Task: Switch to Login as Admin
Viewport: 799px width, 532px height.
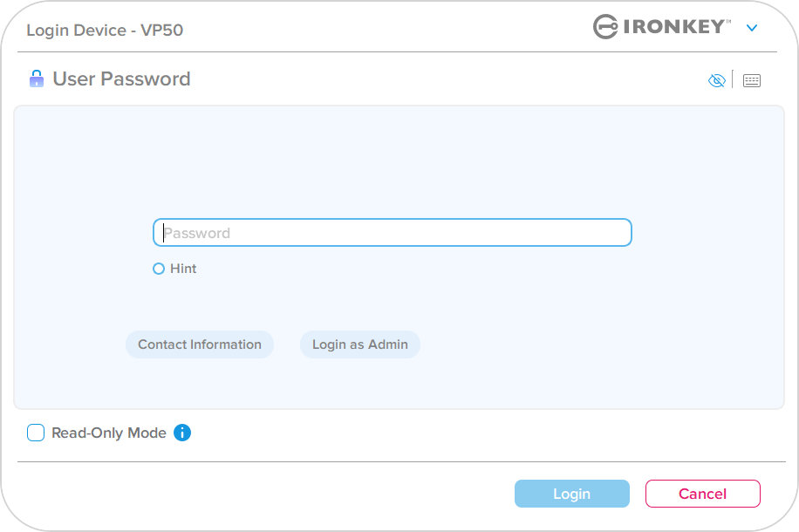Action: [359, 344]
